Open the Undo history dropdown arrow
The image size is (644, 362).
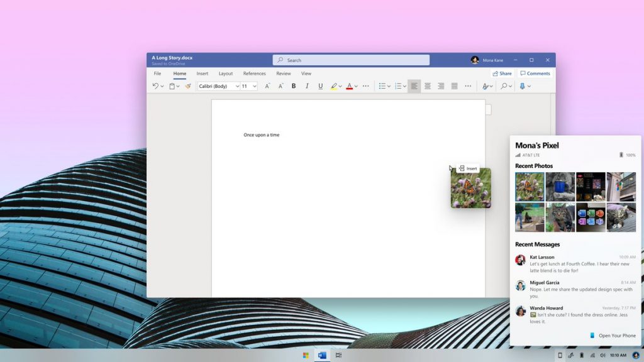[x=162, y=86]
